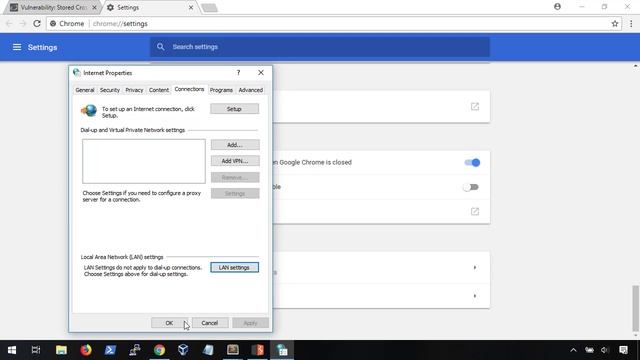Switch to the Programs tab
The image size is (640, 360).
coord(221,90)
